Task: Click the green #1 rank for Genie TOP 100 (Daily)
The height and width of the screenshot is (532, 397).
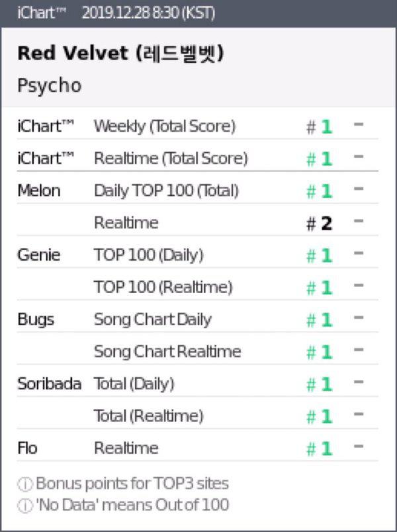Action: [319, 255]
